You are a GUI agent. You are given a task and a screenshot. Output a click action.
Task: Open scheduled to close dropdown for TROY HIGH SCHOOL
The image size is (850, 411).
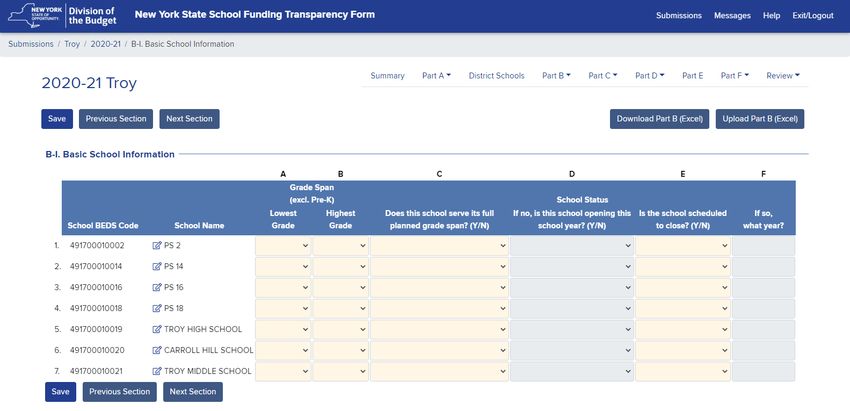point(682,329)
